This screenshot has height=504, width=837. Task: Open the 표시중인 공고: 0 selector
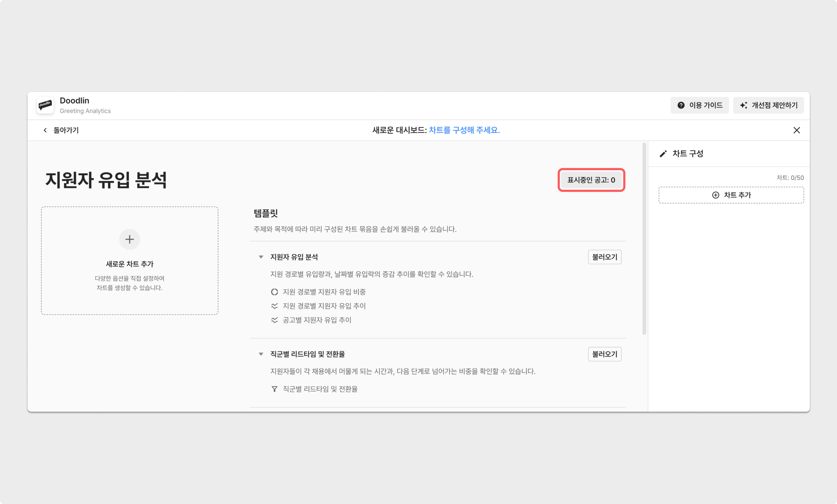tap(591, 180)
